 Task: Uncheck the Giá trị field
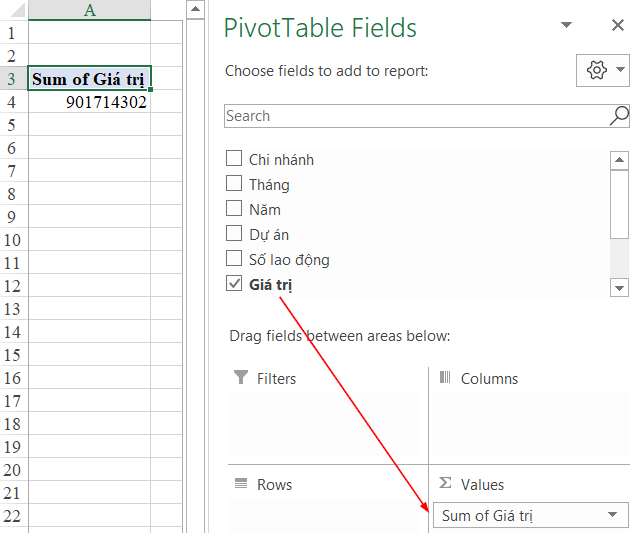click(x=234, y=284)
